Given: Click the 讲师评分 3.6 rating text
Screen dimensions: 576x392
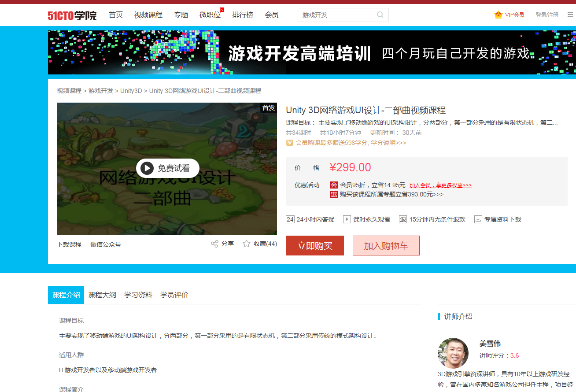Looking at the screenshot, I should (x=499, y=355).
